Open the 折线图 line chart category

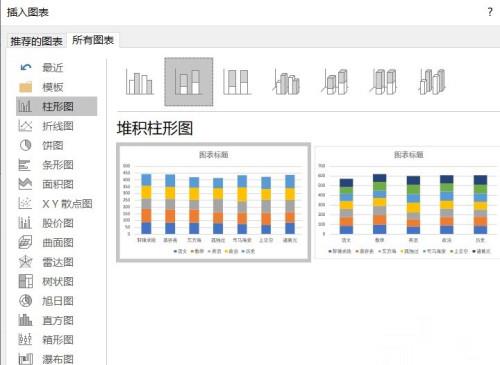[x=57, y=126]
